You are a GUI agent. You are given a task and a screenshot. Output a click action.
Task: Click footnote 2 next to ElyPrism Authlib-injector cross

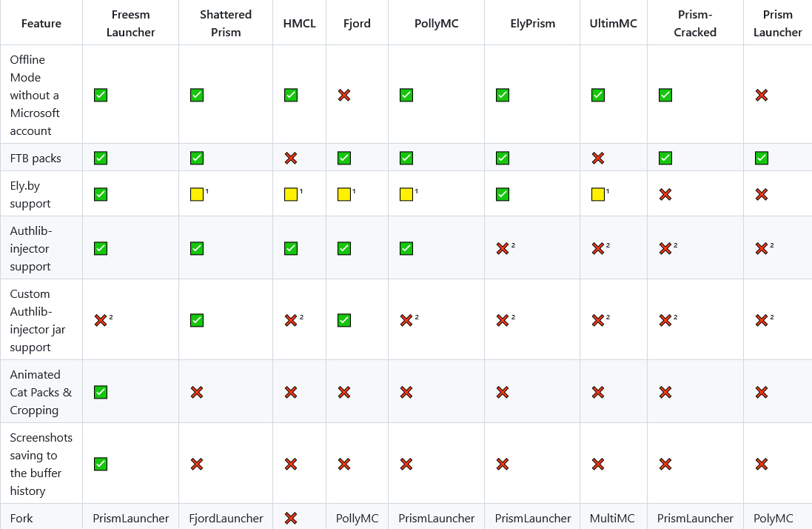(513, 245)
